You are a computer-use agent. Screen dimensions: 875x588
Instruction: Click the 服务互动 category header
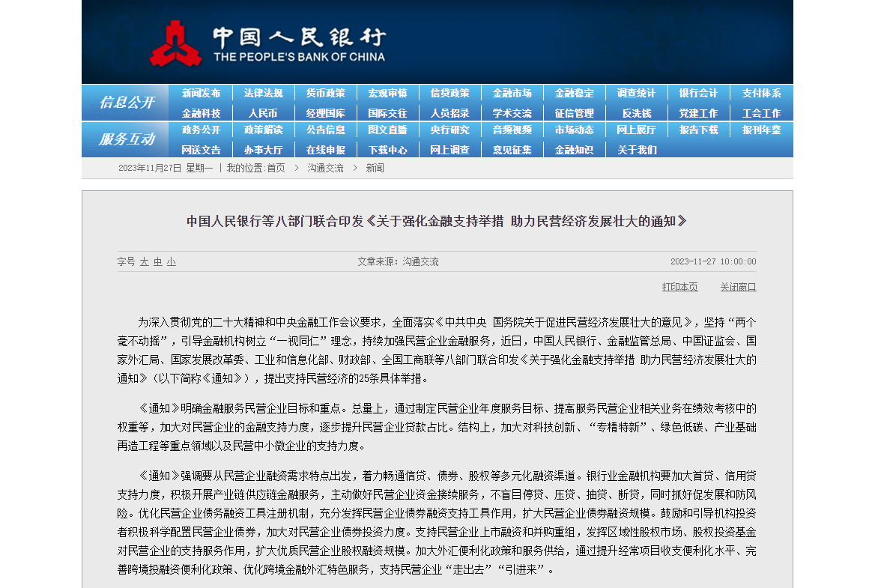pos(126,139)
